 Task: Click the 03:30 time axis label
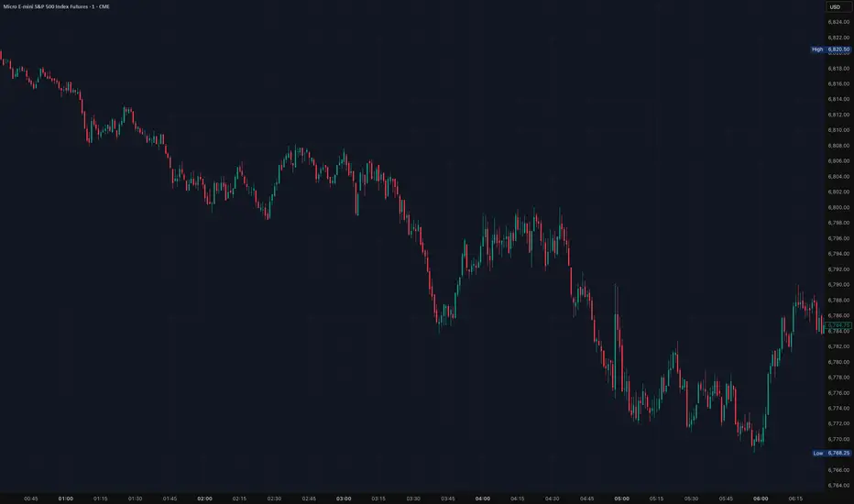point(413,499)
